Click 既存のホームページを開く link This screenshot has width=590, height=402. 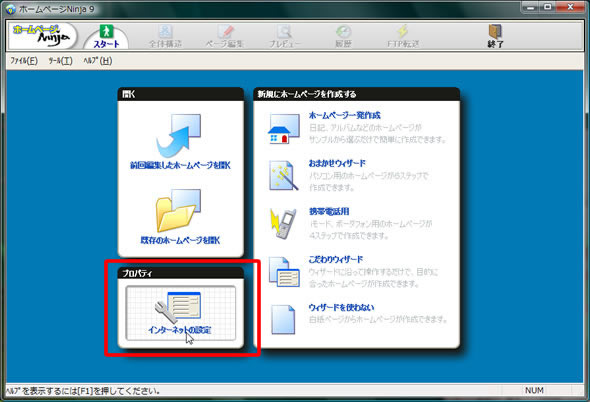coord(180,240)
